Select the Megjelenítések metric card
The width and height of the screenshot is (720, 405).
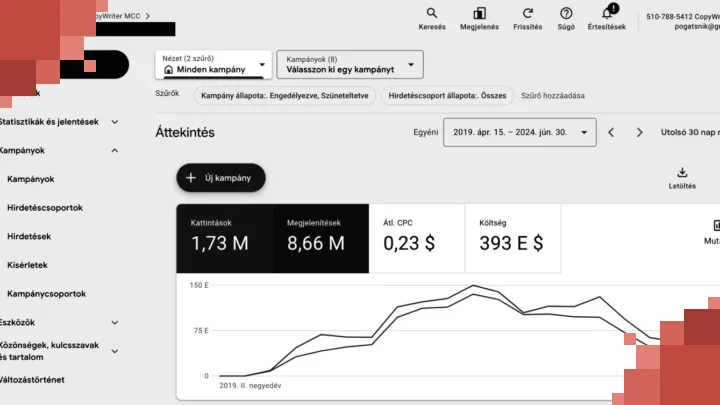(x=321, y=238)
